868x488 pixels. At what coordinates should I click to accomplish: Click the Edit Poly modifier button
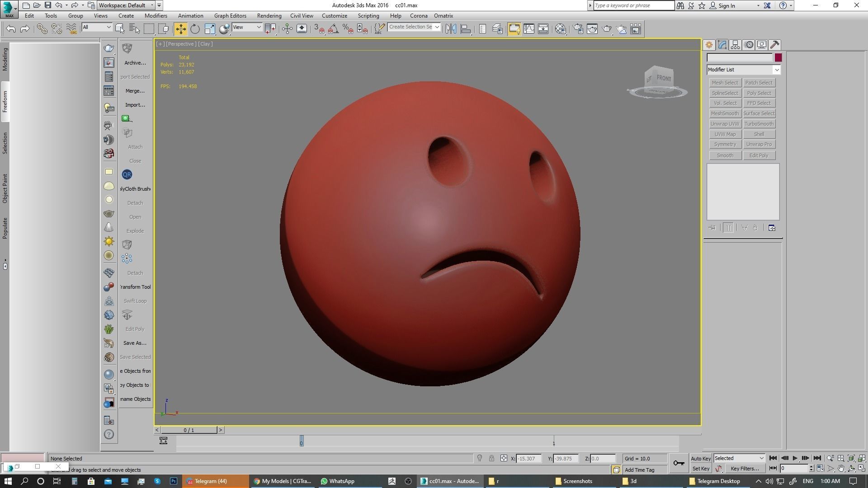[759, 155]
